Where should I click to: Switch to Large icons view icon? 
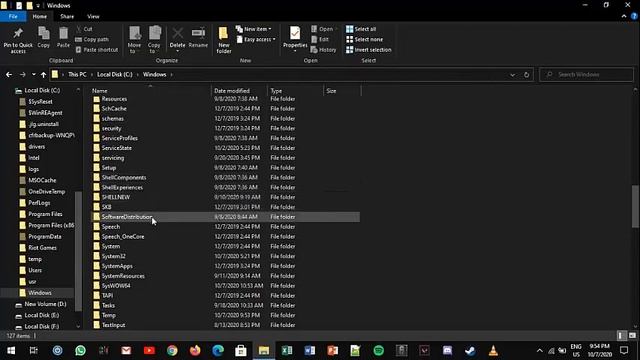[632, 336]
